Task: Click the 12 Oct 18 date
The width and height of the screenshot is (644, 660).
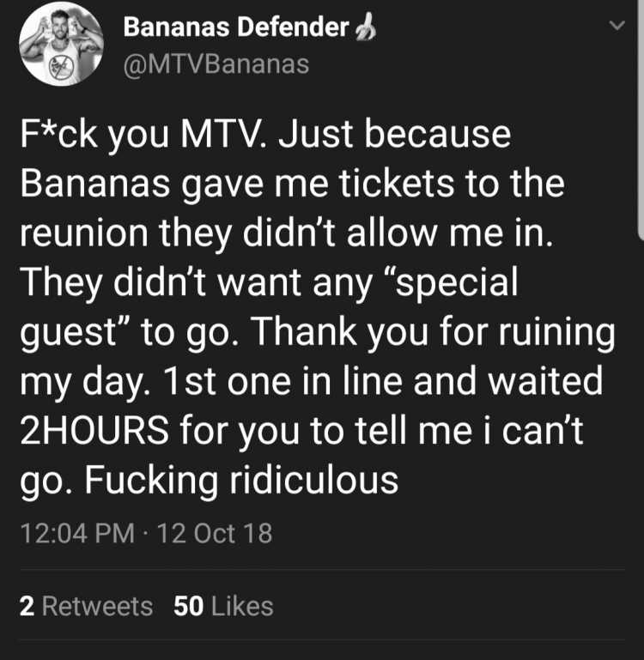Action: pos(215,533)
